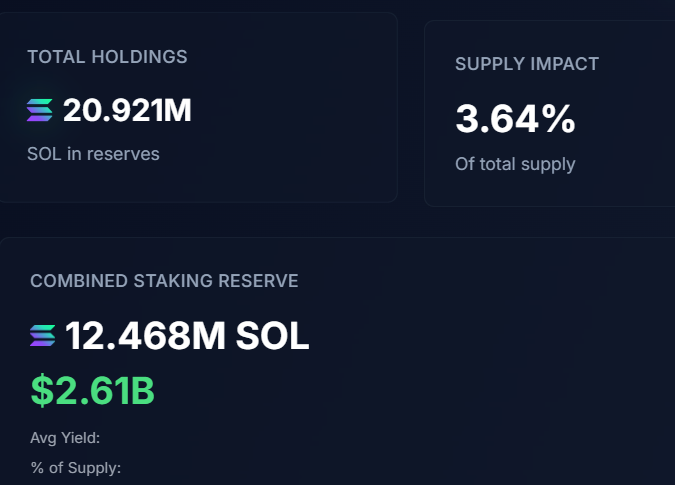Click the 'SOL in reserves' caption
Screen dimensions: 675x485
[93, 154]
